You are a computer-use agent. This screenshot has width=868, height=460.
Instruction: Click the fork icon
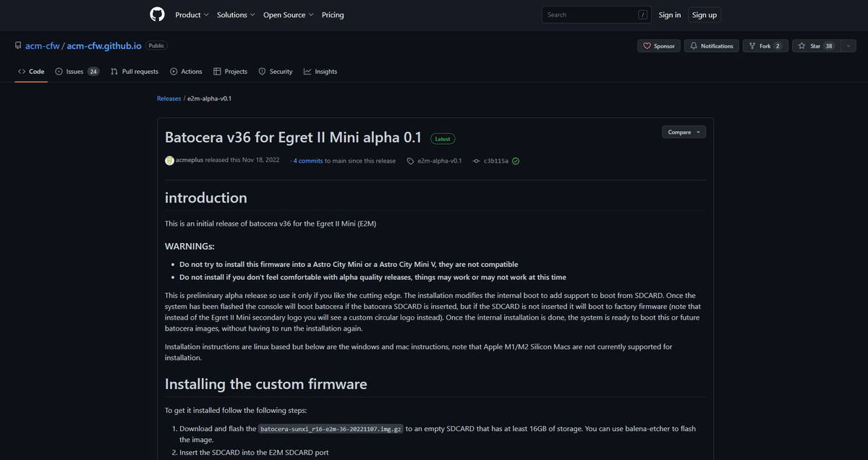pos(753,46)
